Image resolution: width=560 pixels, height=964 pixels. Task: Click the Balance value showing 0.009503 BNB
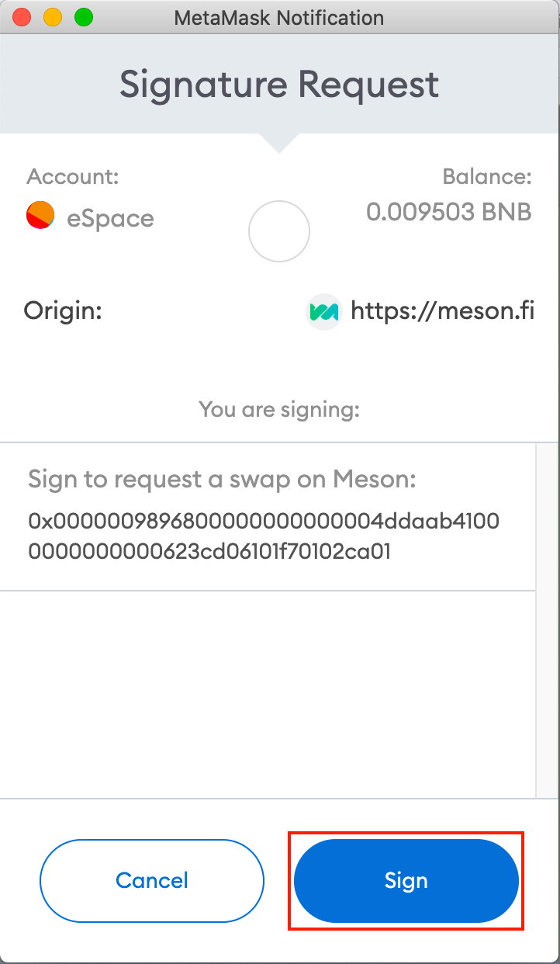(x=449, y=211)
